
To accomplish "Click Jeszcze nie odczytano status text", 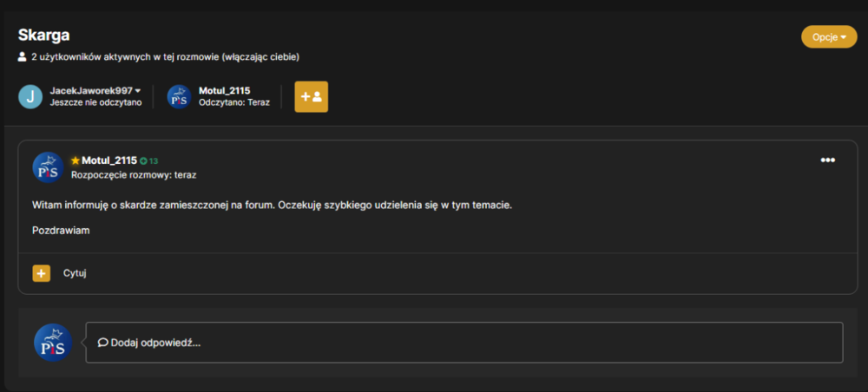I will tap(95, 102).
